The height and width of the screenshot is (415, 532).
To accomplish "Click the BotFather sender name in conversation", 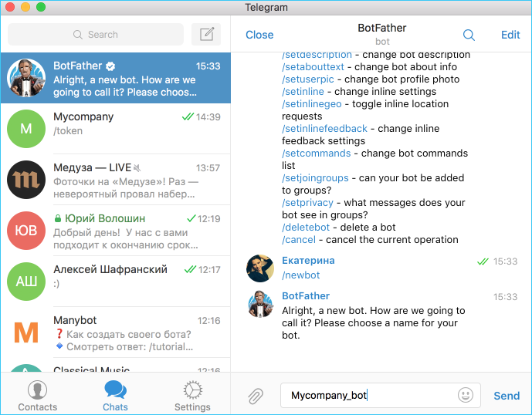I will point(306,296).
